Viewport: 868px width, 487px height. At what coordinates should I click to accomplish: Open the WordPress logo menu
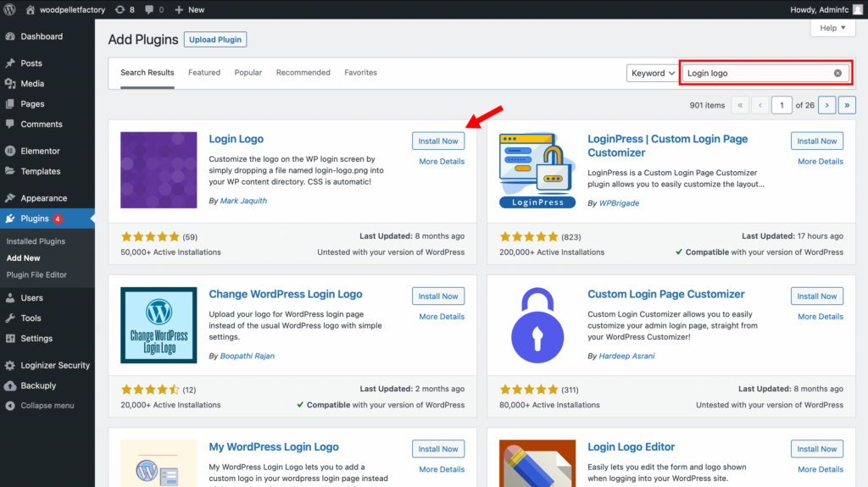pos(9,9)
